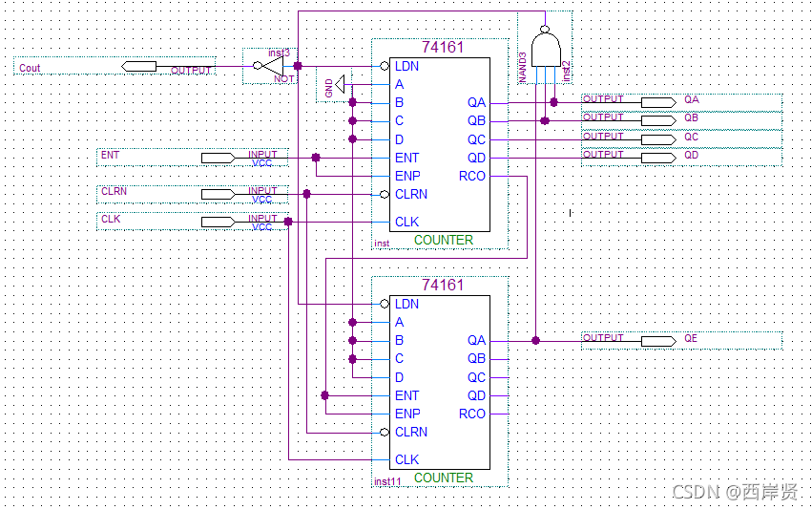Click the ENP port of counter inst11
812x510 pixels.
(407, 414)
